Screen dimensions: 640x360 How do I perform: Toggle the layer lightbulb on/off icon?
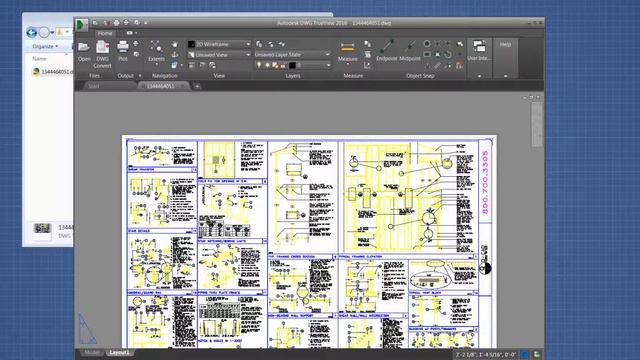(x=259, y=65)
